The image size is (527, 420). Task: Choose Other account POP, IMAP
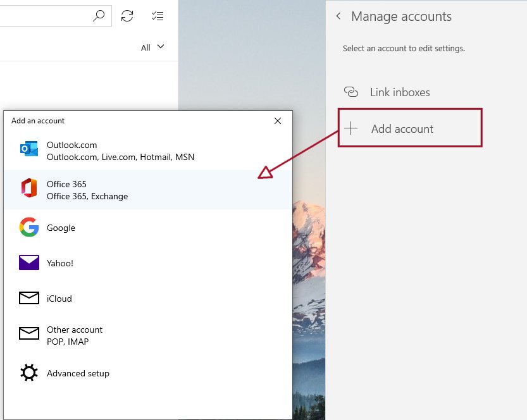148,335
